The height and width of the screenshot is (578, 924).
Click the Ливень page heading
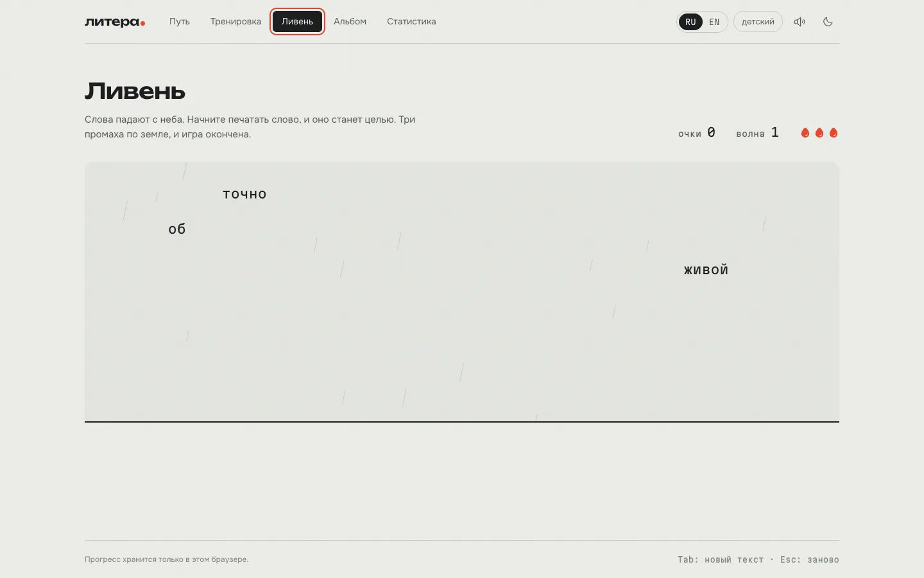(x=135, y=91)
